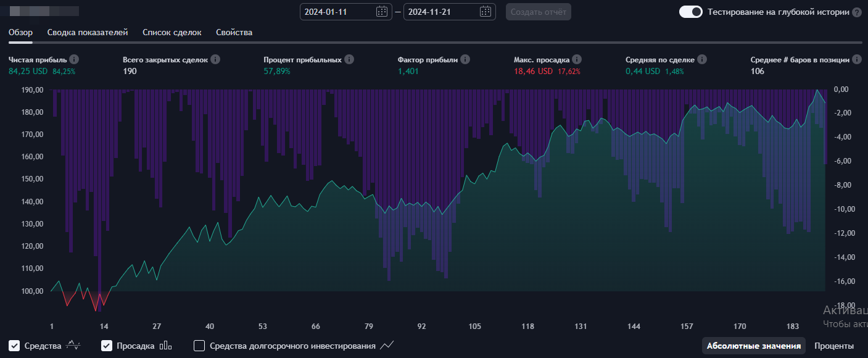Image resolution: width=868 pixels, height=358 pixels.
Task: Open calendar icon in start date field
Action: click(382, 12)
